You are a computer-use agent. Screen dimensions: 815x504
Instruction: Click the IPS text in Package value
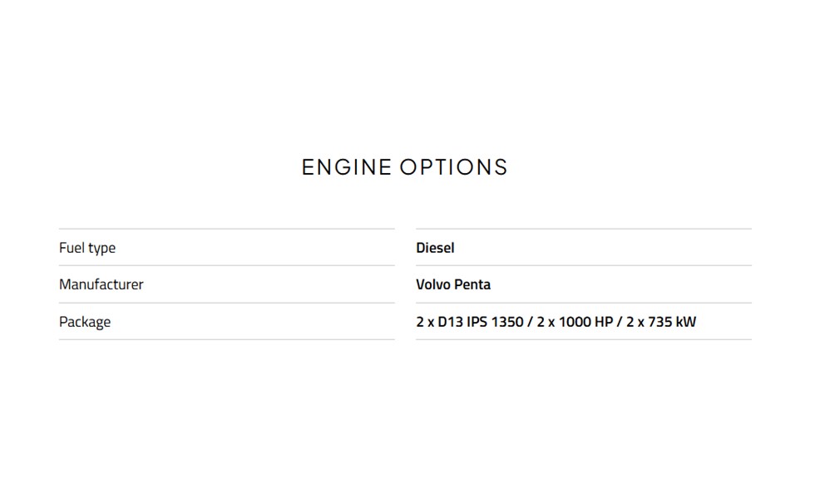(x=477, y=322)
